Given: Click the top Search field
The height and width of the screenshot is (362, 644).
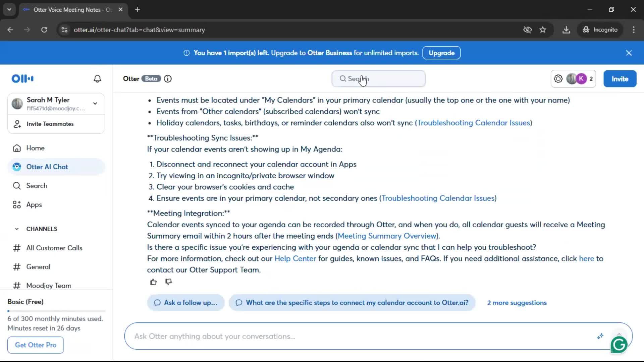Looking at the screenshot, I should click(x=378, y=79).
